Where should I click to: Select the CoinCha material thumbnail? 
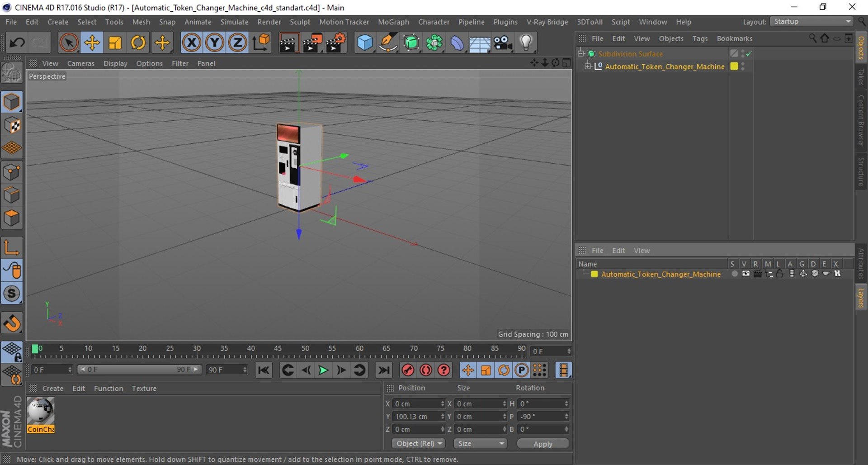[41, 415]
